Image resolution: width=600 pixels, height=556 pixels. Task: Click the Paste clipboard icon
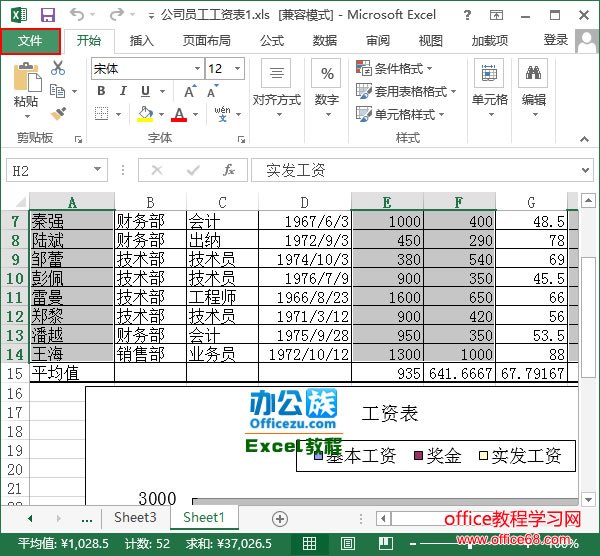point(27,77)
